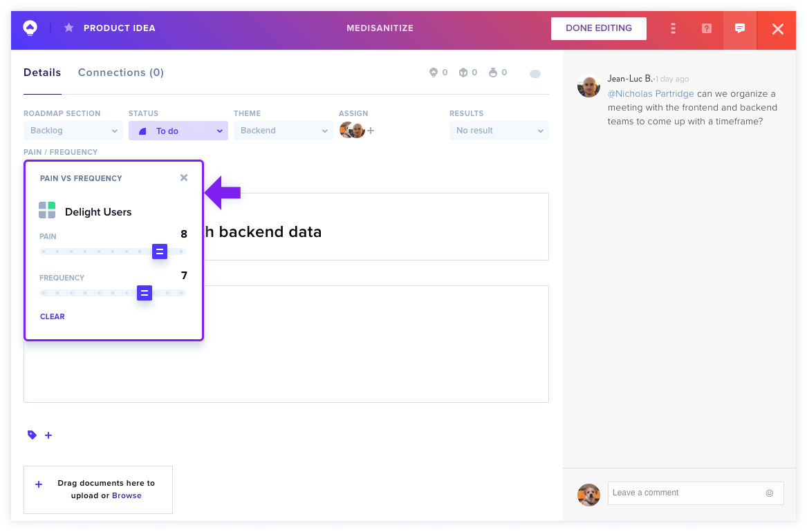Open the three-dot more options menu
The height and width of the screenshot is (532, 807).
673,28
